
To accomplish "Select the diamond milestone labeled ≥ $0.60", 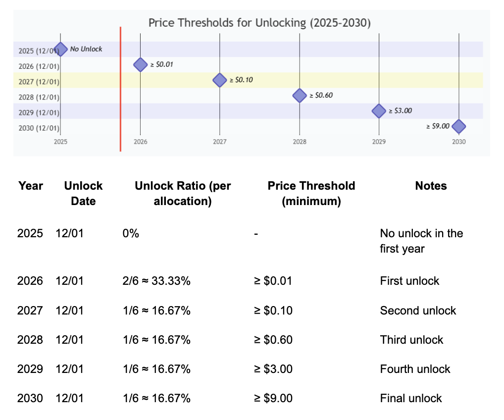I will click(300, 95).
